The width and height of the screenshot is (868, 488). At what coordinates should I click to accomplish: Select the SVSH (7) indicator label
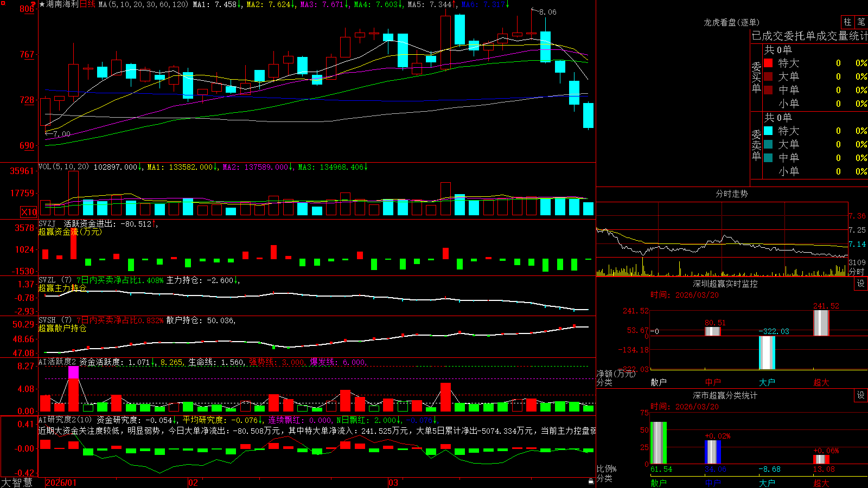click(55, 320)
